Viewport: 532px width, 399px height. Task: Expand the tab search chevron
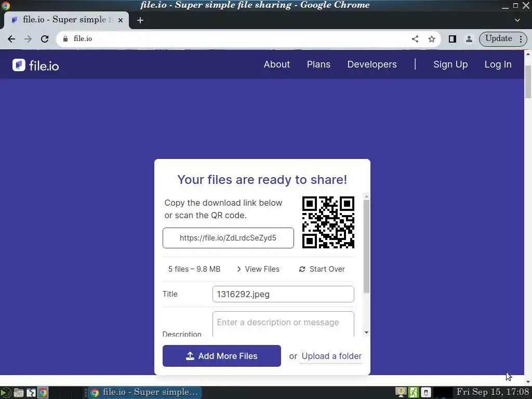517,20
